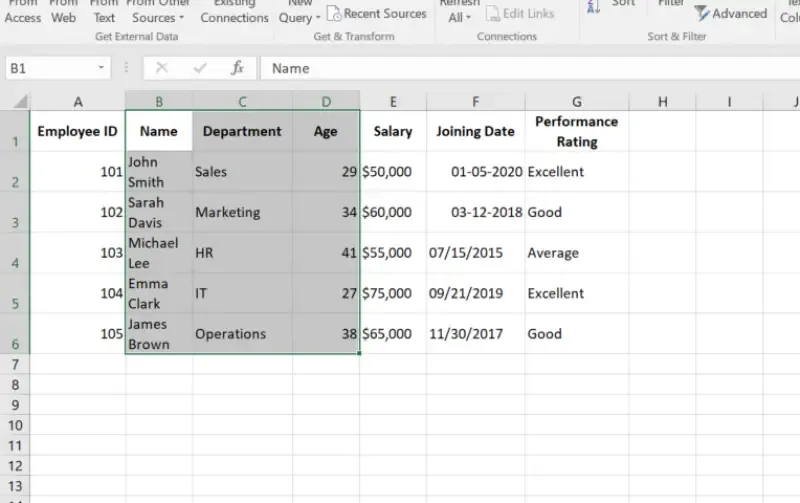This screenshot has width=800, height=503.
Task: Click the Michael Lee cell
Action: tap(159, 253)
